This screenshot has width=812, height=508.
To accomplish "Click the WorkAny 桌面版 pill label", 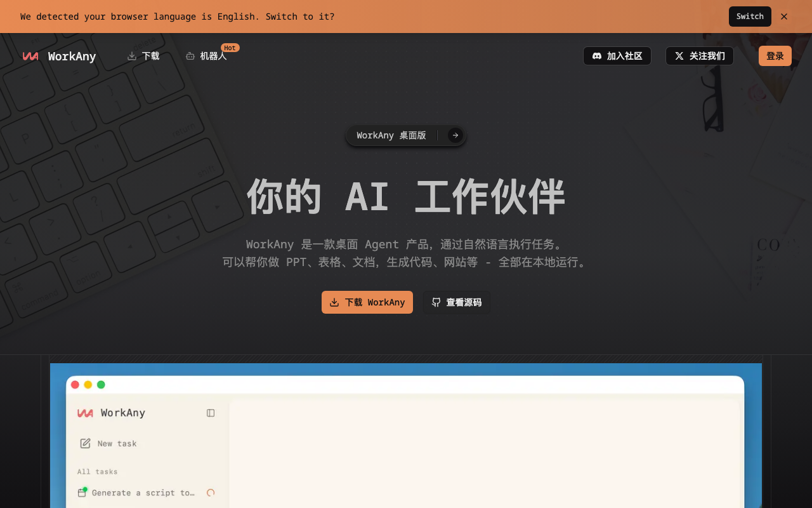I will 391,135.
